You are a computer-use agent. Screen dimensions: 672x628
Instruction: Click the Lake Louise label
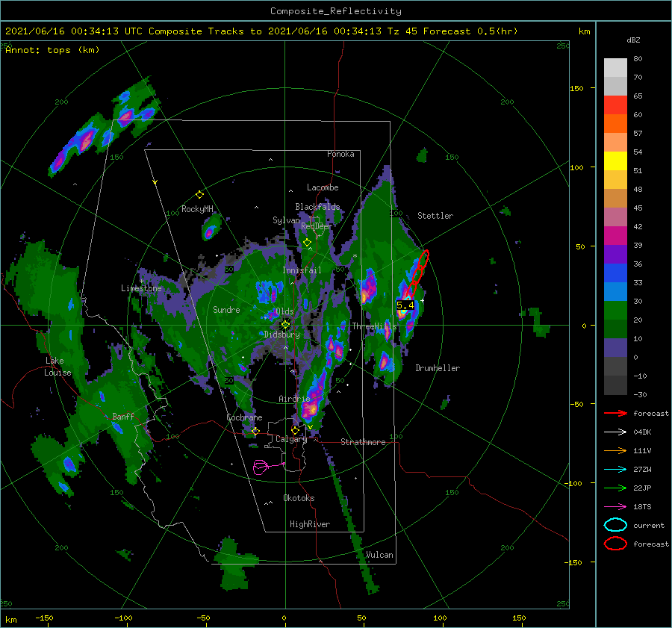[x=57, y=367]
